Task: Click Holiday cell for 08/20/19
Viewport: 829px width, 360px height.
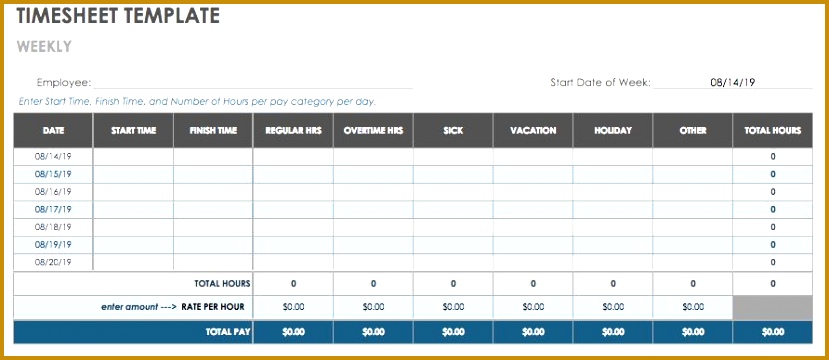Action: tap(613, 262)
